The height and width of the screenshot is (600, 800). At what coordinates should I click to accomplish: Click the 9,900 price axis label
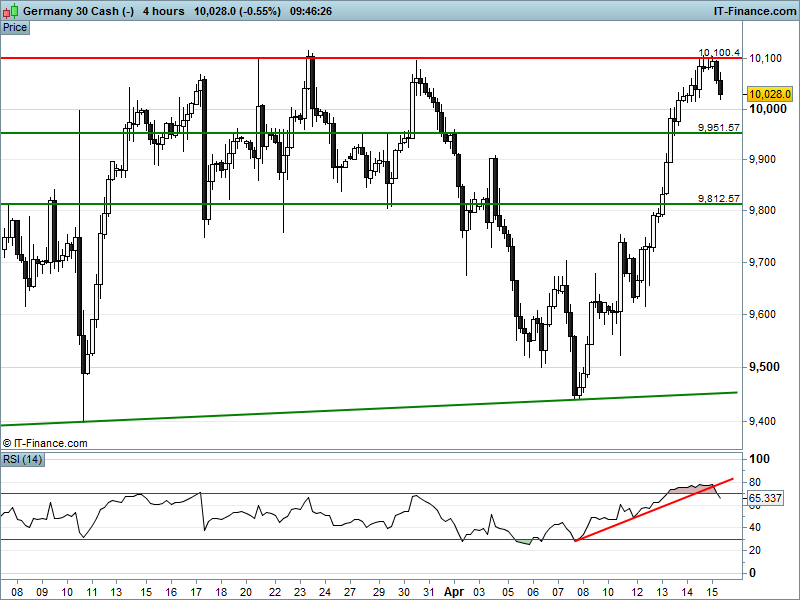coord(762,159)
